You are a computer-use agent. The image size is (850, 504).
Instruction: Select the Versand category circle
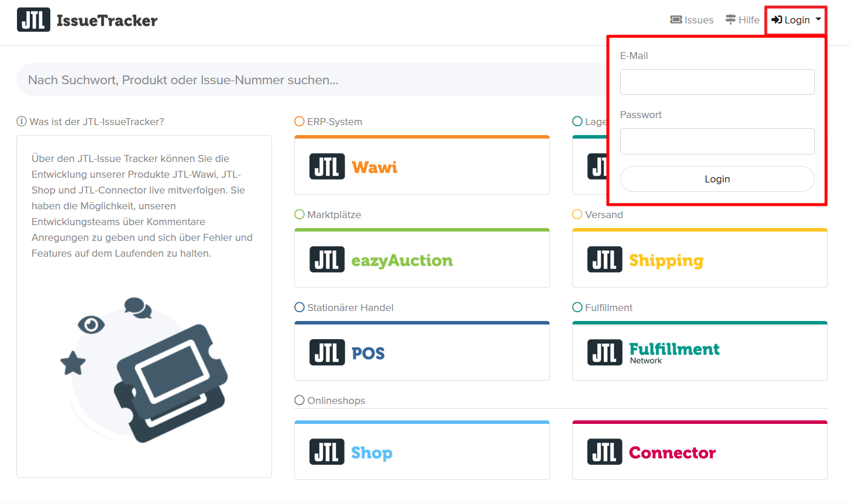pyautogui.click(x=577, y=215)
